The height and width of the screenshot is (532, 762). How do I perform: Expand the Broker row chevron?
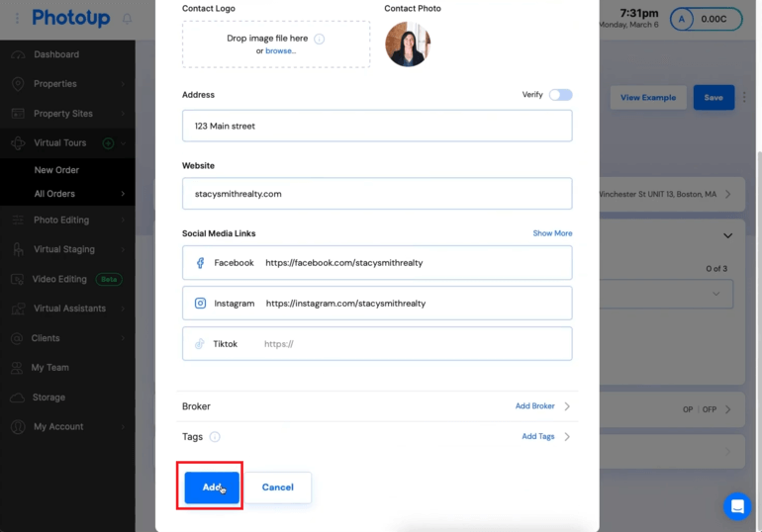click(567, 406)
